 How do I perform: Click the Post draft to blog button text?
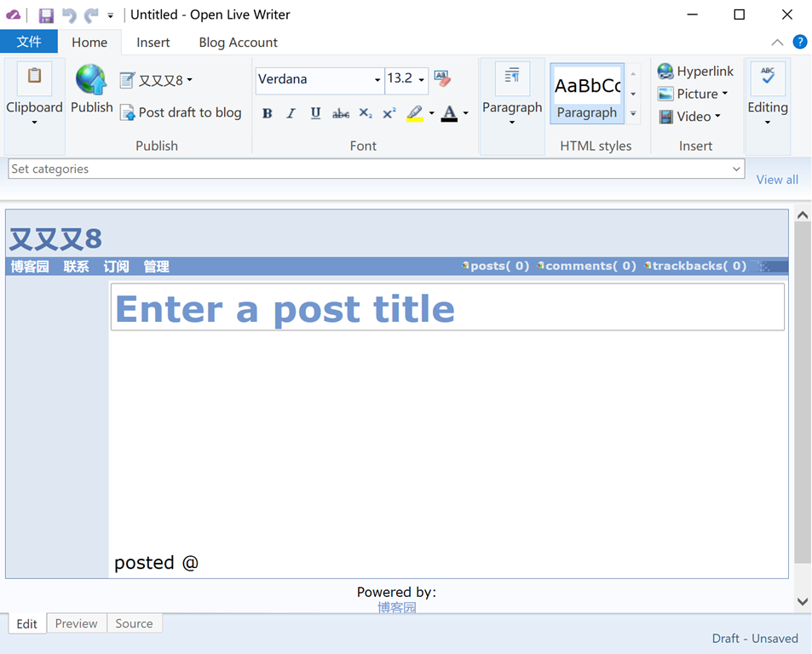(190, 112)
